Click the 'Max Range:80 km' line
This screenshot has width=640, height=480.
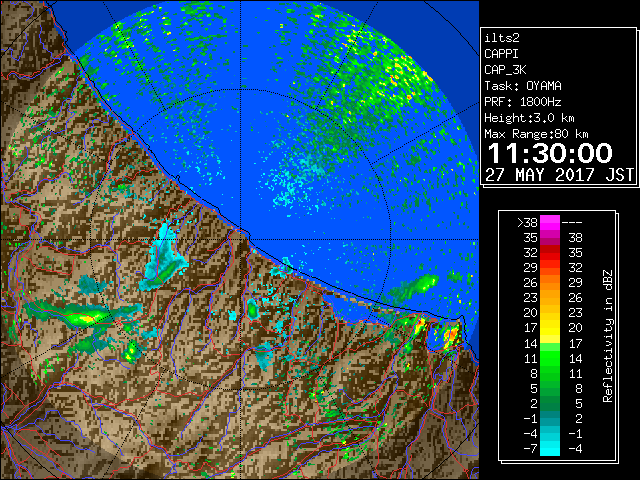tap(536, 134)
